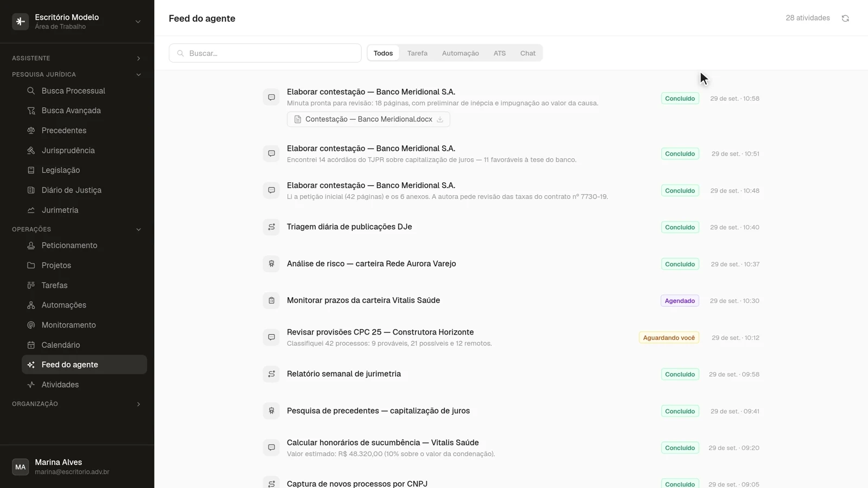This screenshot has width=868, height=488.
Task: Download Contestação — Banco Meridional.docx via download icon
Action: (440, 119)
